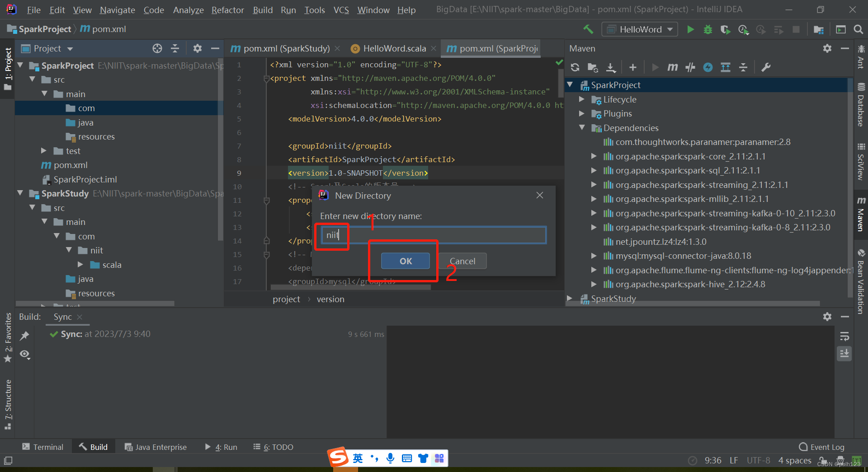Select pom.xml in SparkProject tree
The width and height of the screenshot is (868, 472).
coord(71,165)
